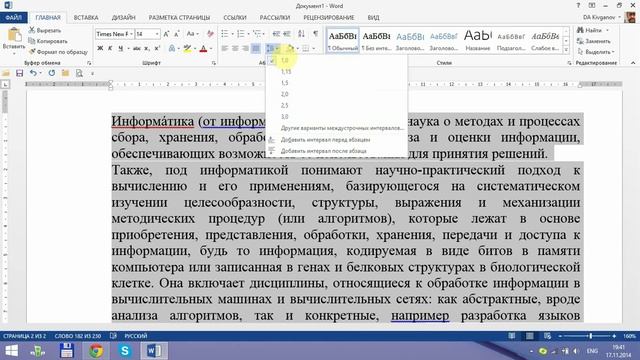Undo last action in quick access toolbar
Viewport: 640px width, 360px height.
[33, 73]
